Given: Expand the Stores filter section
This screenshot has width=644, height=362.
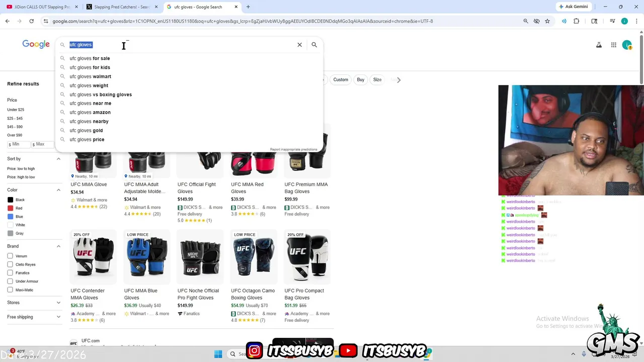Looking at the screenshot, I should (x=58, y=303).
